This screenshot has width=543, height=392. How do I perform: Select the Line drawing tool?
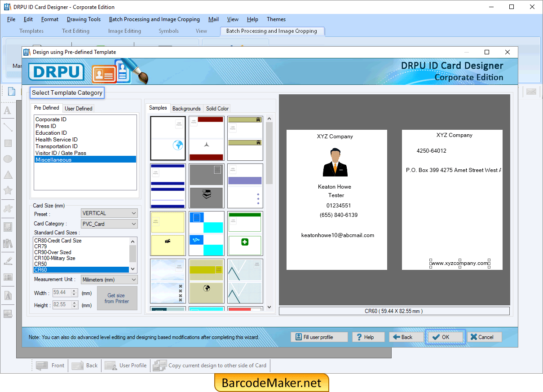[8, 127]
